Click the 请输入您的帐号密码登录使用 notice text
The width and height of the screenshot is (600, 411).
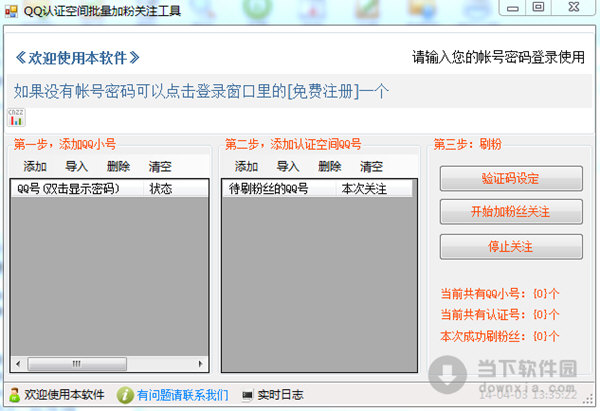click(498, 57)
